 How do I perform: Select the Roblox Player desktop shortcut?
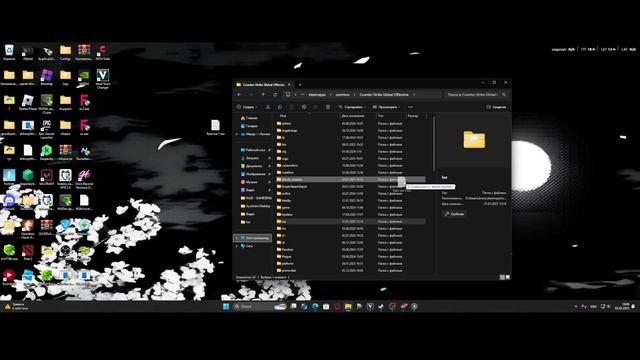[28, 102]
